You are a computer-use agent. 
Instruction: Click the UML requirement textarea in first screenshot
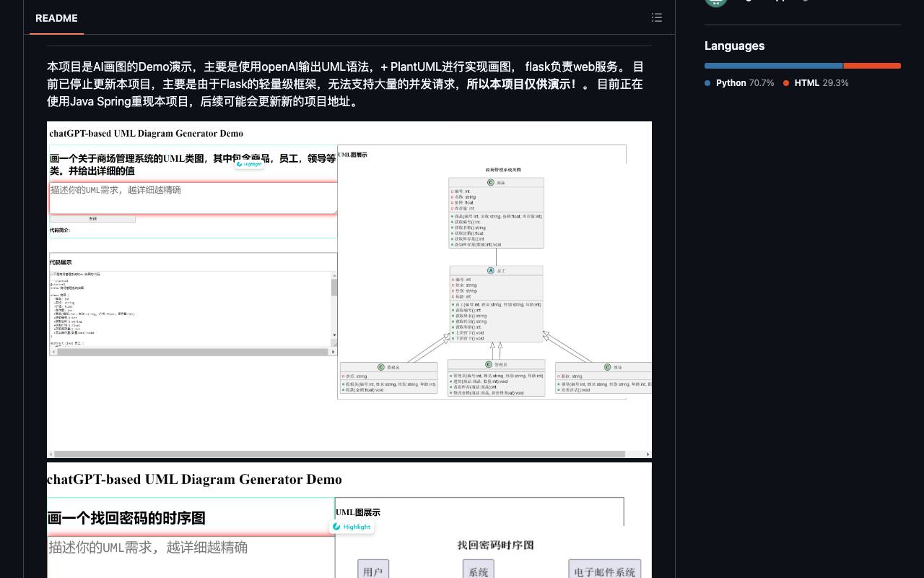(x=193, y=198)
